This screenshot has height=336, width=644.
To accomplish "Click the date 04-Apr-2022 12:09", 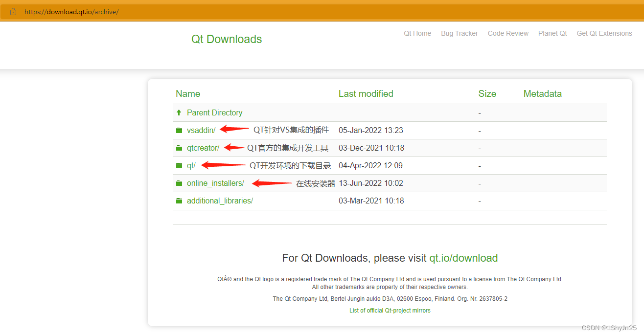I will point(371,165).
